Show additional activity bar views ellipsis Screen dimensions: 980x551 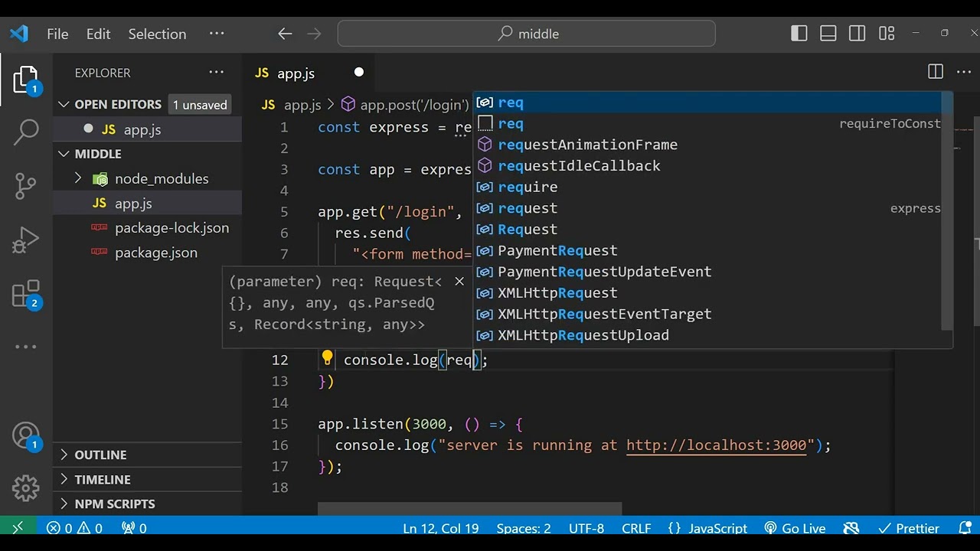pos(26,347)
